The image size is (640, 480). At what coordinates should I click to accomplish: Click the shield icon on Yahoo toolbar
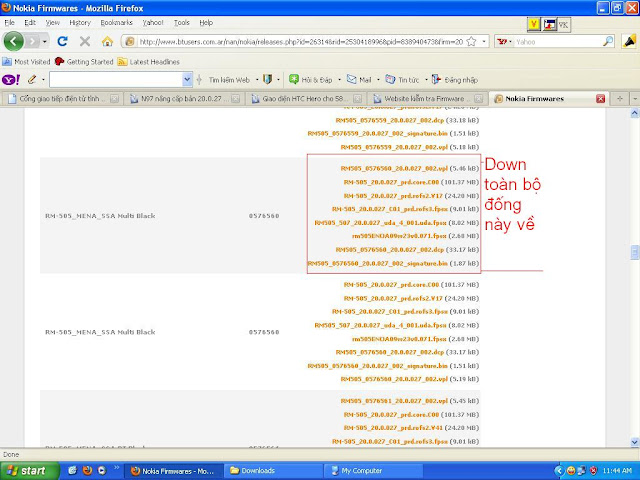point(267,80)
